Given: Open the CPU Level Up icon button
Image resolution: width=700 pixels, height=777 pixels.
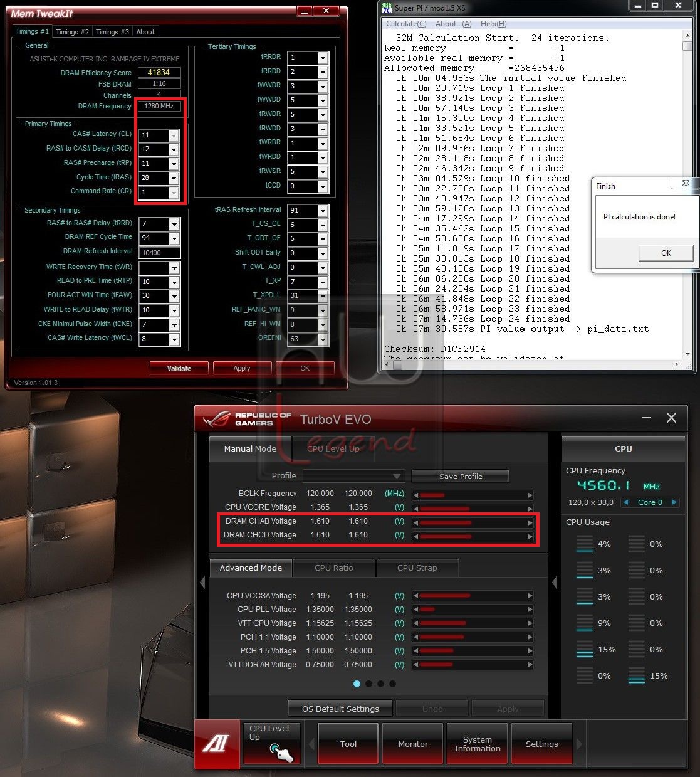Looking at the screenshot, I should [272, 744].
